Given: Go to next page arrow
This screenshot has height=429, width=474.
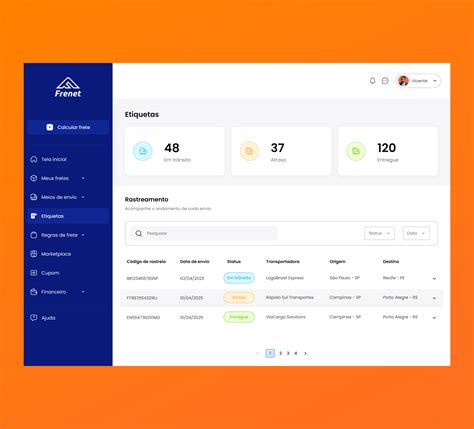Looking at the screenshot, I should (305, 353).
